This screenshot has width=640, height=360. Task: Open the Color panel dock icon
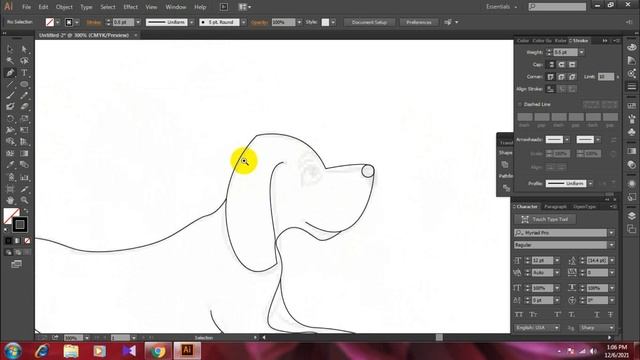(631, 47)
